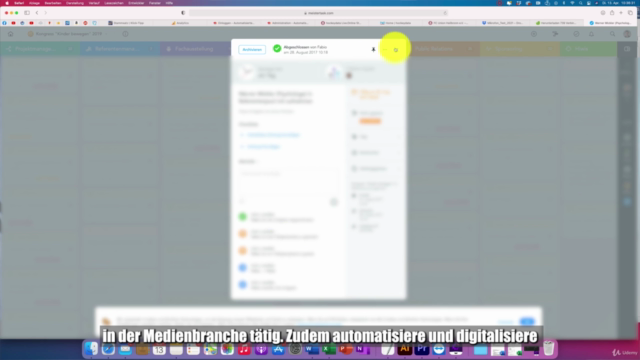640x360 pixels.
Task: Open the Ablage menu
Action: tap(34, 3)
